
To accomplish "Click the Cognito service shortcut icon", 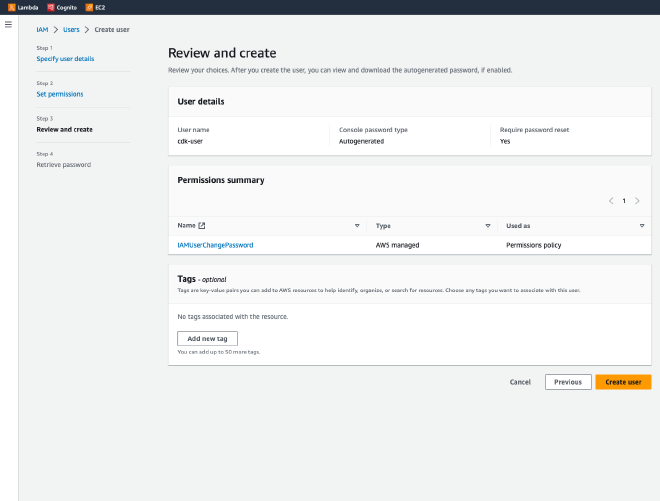I will point(50,7).
